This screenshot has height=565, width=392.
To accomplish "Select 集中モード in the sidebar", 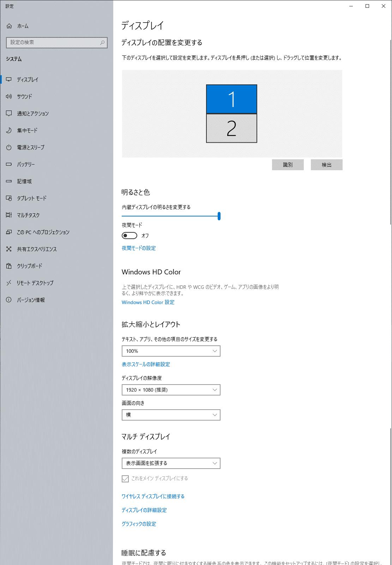I will (27, 130).
